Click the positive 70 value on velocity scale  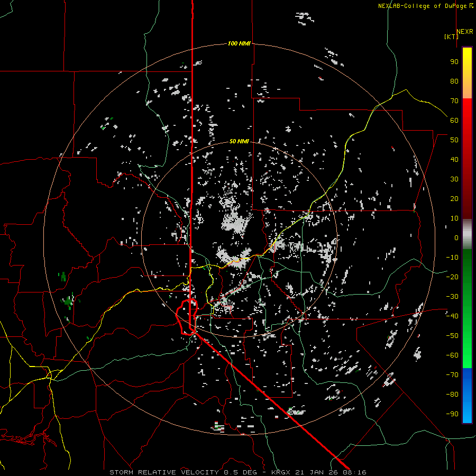pyautogui.click(x=454, y=101)
